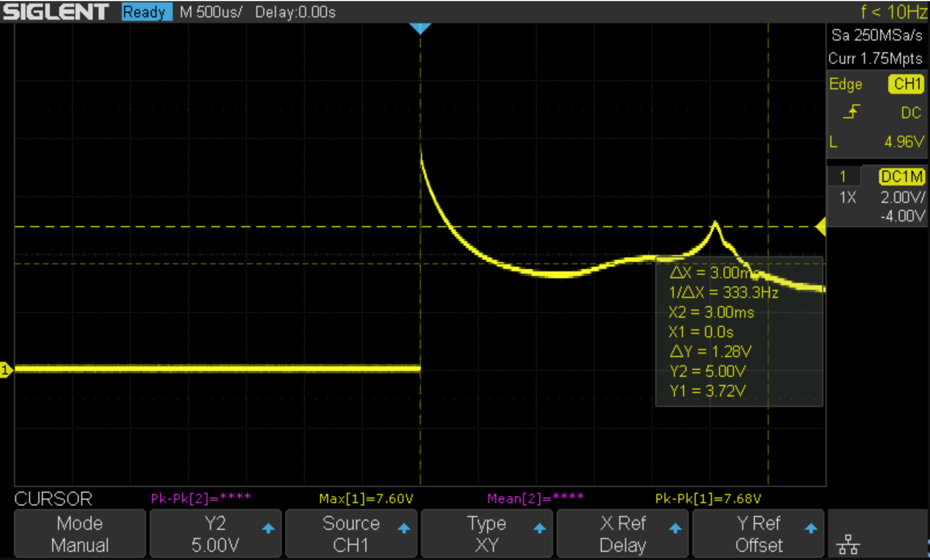Click the ΔY = 1.28V readout
This screenshot has height=560, width=930.
tap(710, 351)
